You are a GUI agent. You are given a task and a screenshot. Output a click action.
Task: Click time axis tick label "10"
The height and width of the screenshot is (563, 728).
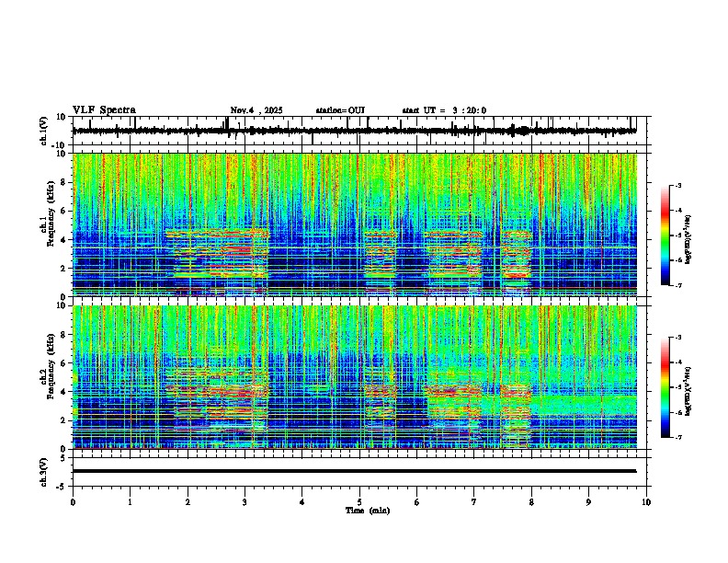(646, 502)
